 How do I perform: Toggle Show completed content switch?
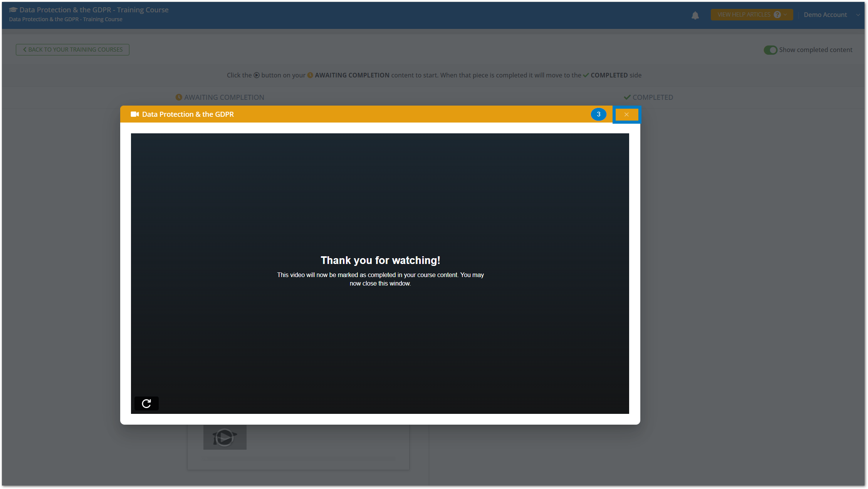pos(771,50)
